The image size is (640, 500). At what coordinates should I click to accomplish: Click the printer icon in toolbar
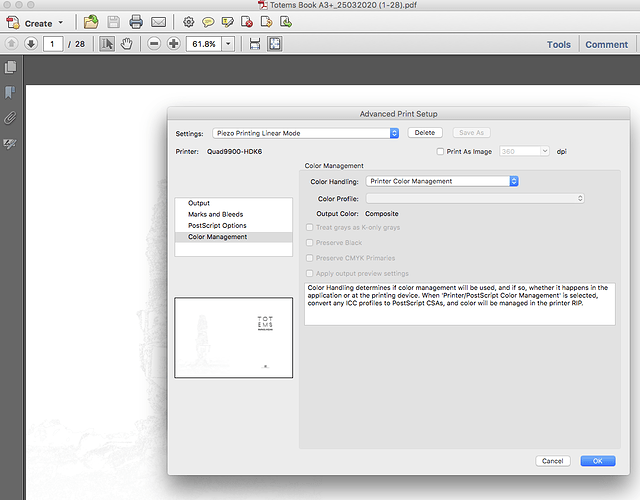(136, 22)
